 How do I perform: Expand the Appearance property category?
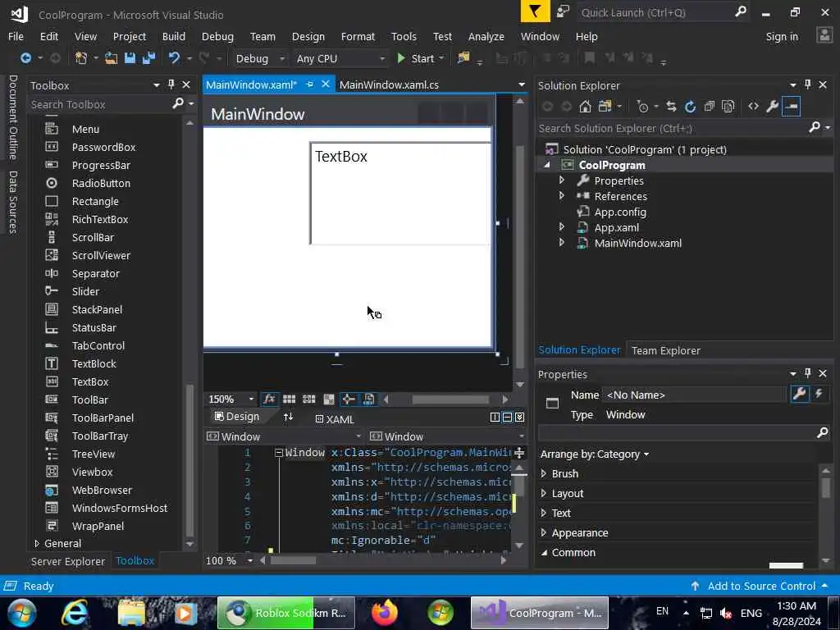[543, 532]
